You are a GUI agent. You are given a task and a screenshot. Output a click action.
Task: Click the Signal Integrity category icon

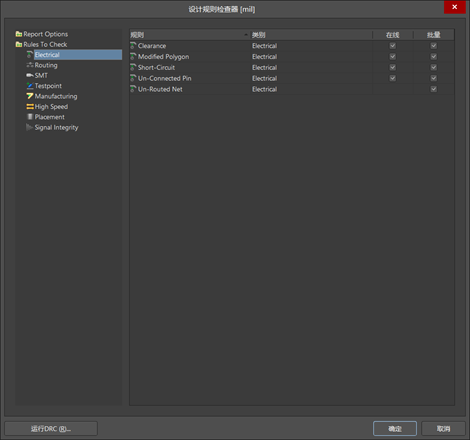(x=30, y=127)
